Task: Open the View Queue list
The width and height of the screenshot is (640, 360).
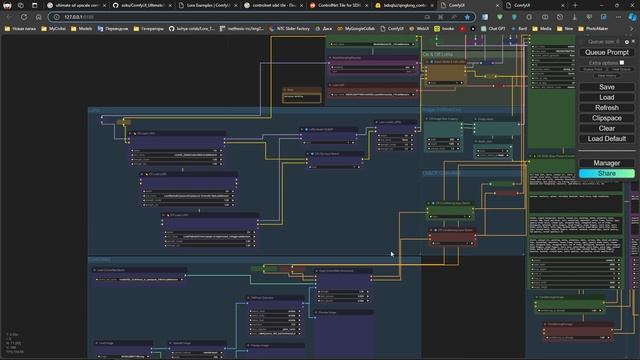Action: (621, 69)
